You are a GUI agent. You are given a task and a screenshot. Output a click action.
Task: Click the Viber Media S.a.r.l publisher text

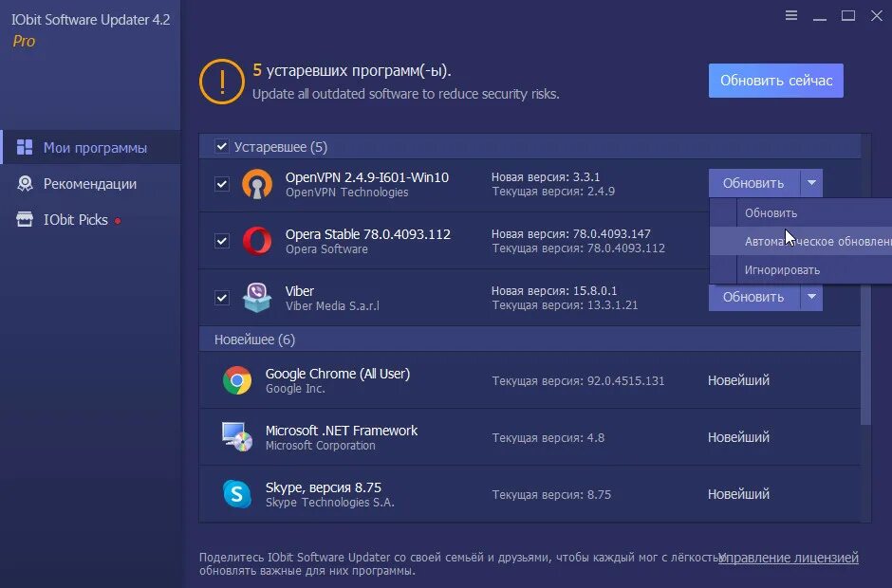pyautogui.click(x=332, y=306)
